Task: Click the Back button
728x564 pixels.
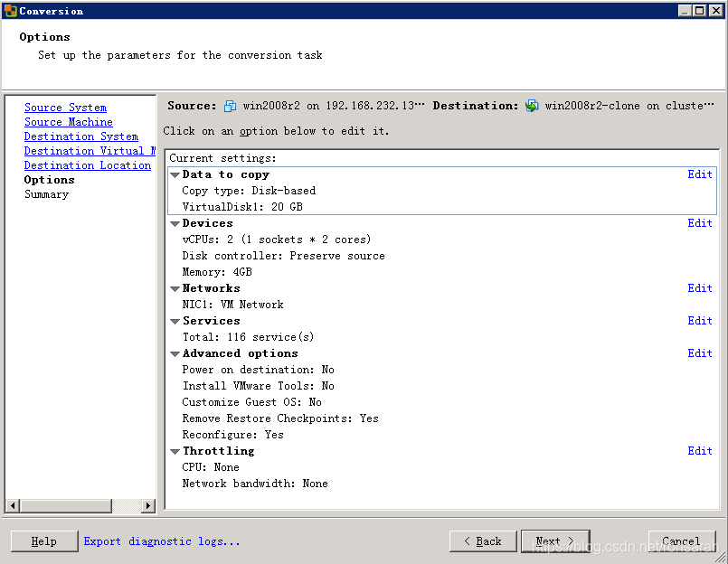Action: (x=483, y=541)
